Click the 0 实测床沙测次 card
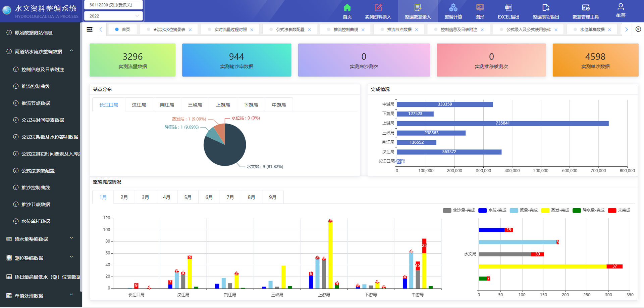This screenshot has height=308, width=644. [364, 60]
